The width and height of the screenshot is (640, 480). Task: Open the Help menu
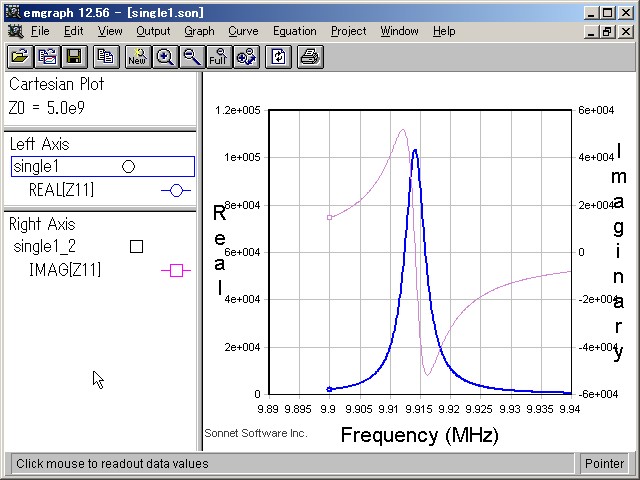pyautogui.click(x=444, y=31)
